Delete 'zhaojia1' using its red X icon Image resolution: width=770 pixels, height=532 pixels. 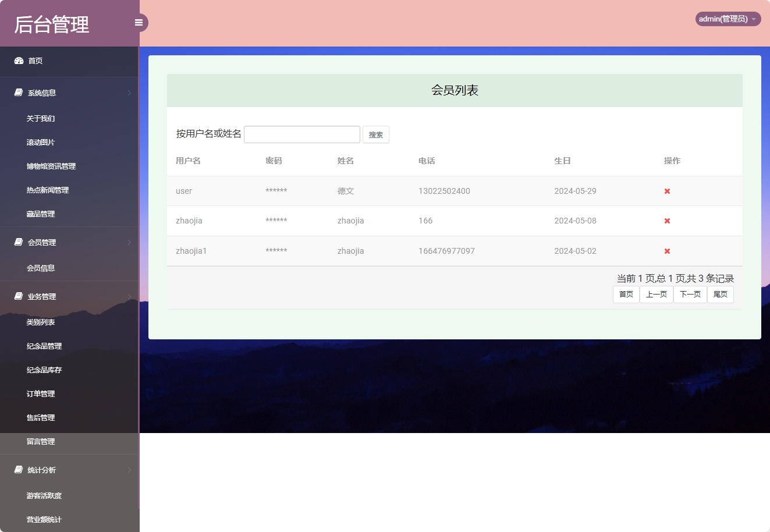[666, 250]
